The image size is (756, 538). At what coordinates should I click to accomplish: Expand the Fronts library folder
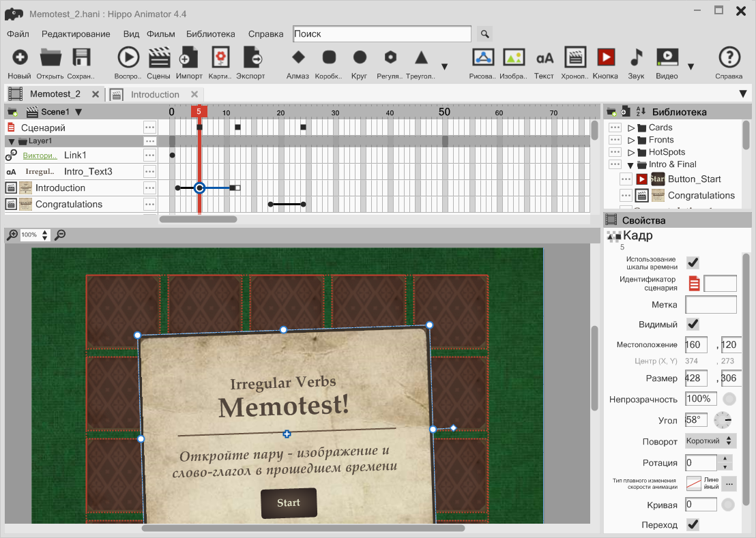pyautogui.click(x=630, y=140)
